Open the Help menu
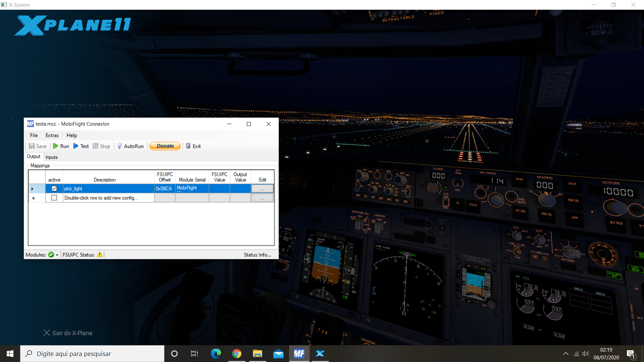The image size is (644, 362). [72, 135]
